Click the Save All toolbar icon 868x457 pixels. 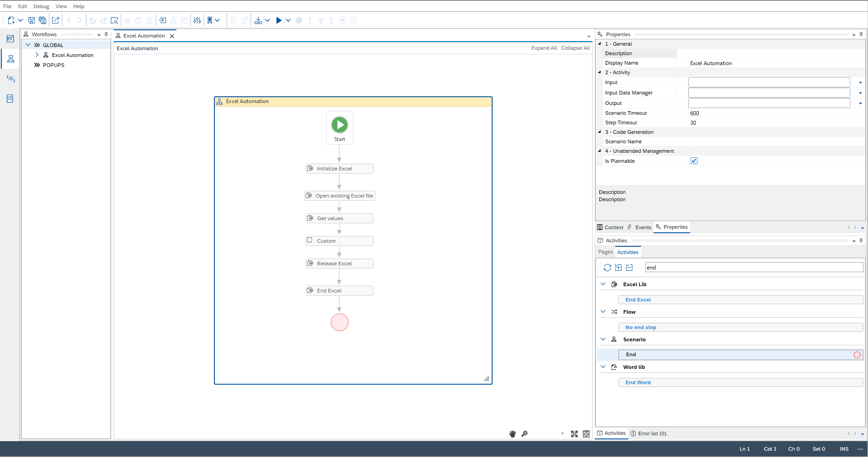pyautogui.click(x=43, y=20)
